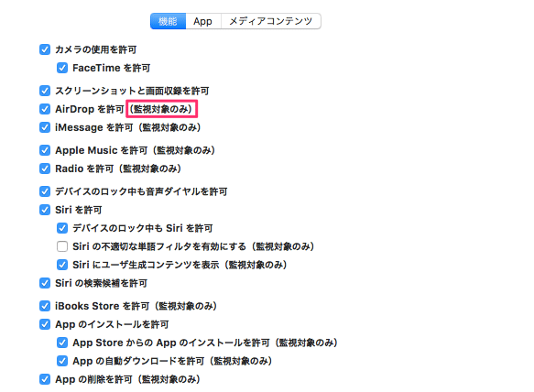Open the メディアコンテンツ tab
Screen dimensions: 534x392
point(271,21)
